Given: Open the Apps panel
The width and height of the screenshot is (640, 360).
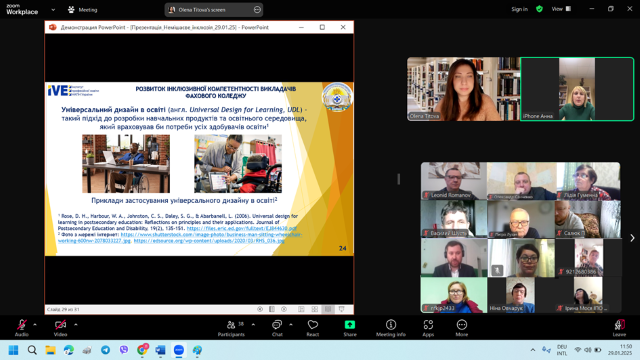Looking at the screenshot, I should (x=428, y=328).
